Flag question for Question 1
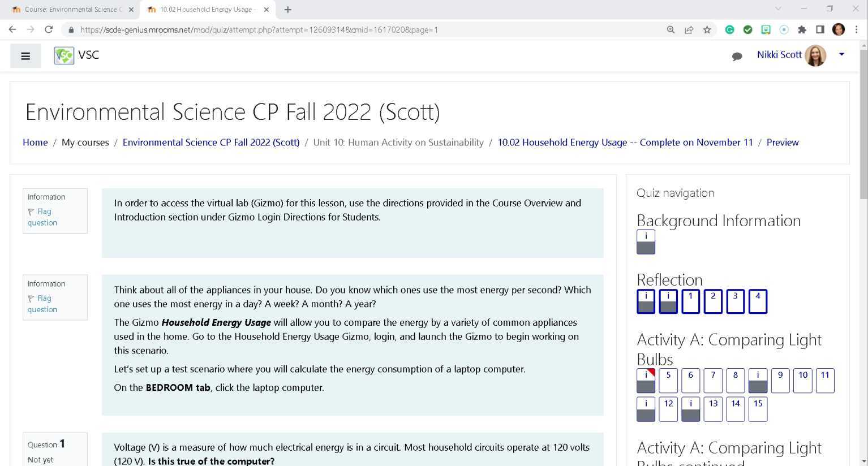868x466 pixels. click(x=42, y=464)
